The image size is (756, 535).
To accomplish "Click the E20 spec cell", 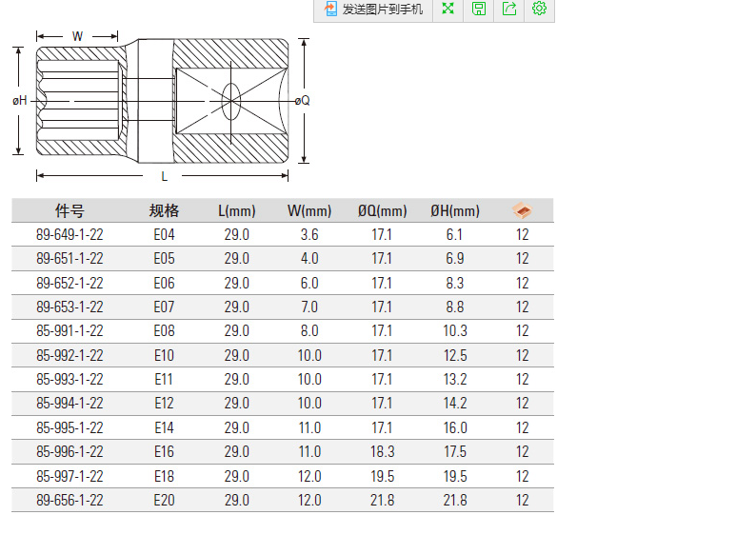I will pyautogui.click(x=164, y=501).
